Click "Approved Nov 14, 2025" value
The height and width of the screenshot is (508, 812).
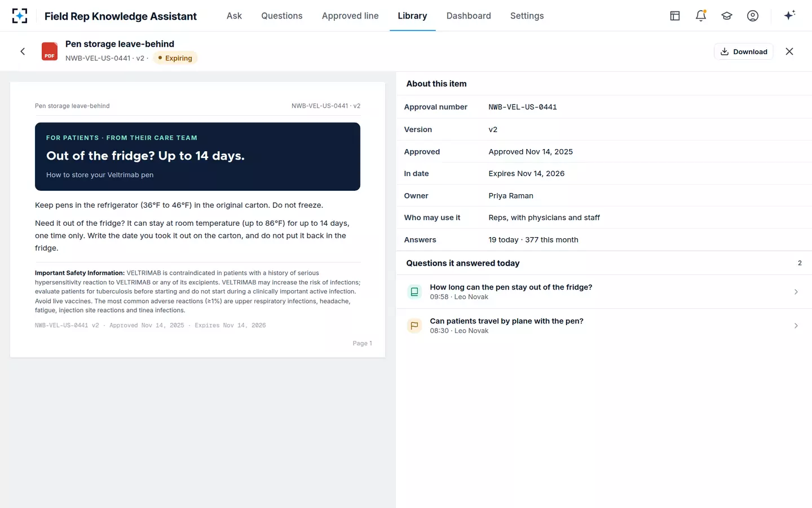pyautogui.click(x=531, y=152)
